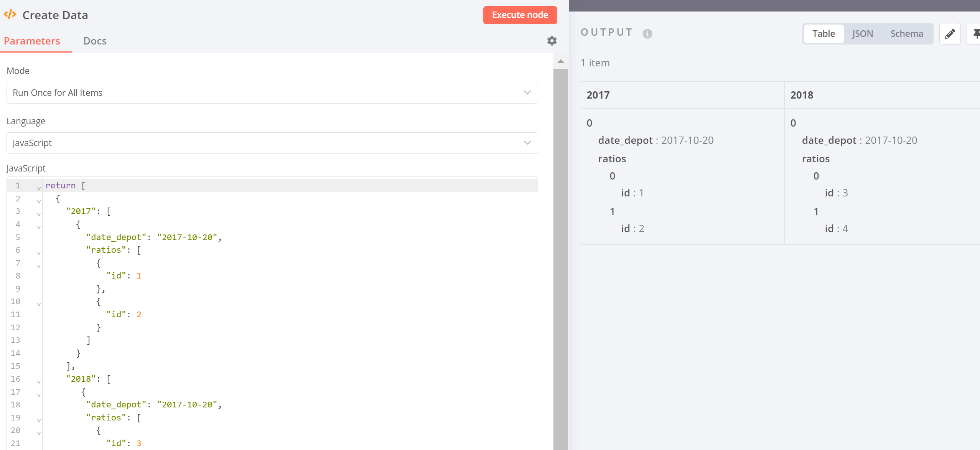Viewport: 980px width, 450px height.
Task: Collapse code fold at line 1
Action: tap(39, 188)
